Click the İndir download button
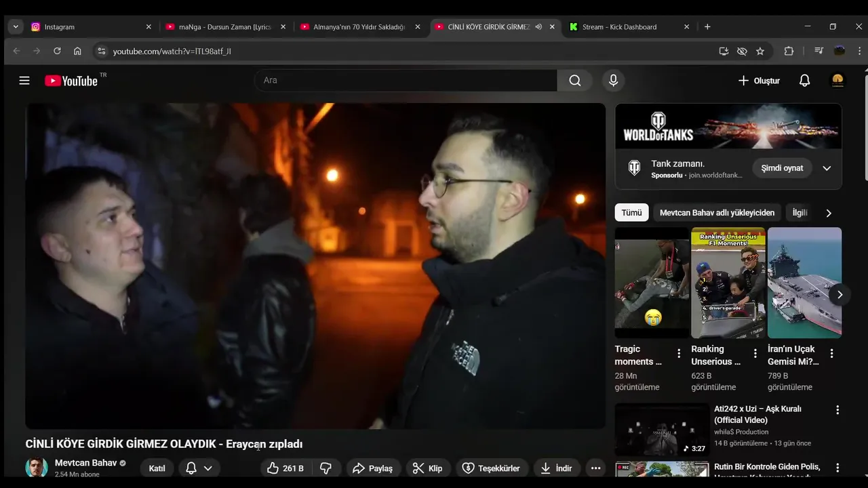Viewport: 868px width, 488px height. (x=556, y=468)
